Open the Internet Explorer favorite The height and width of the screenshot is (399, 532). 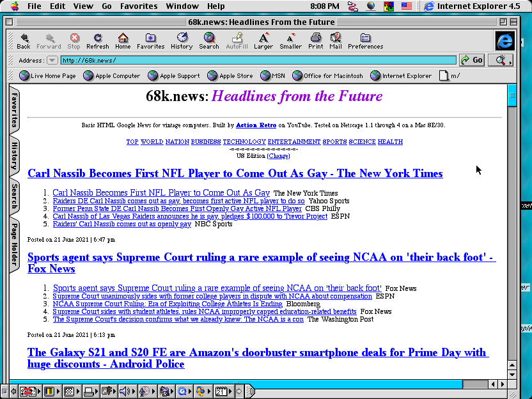click(x=401, y=75)
